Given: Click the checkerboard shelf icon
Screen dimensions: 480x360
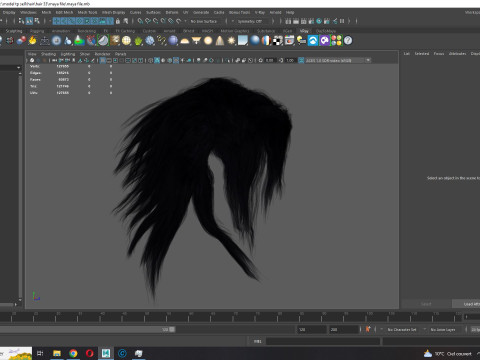Looking at the screenshot, I should [278, 40].
